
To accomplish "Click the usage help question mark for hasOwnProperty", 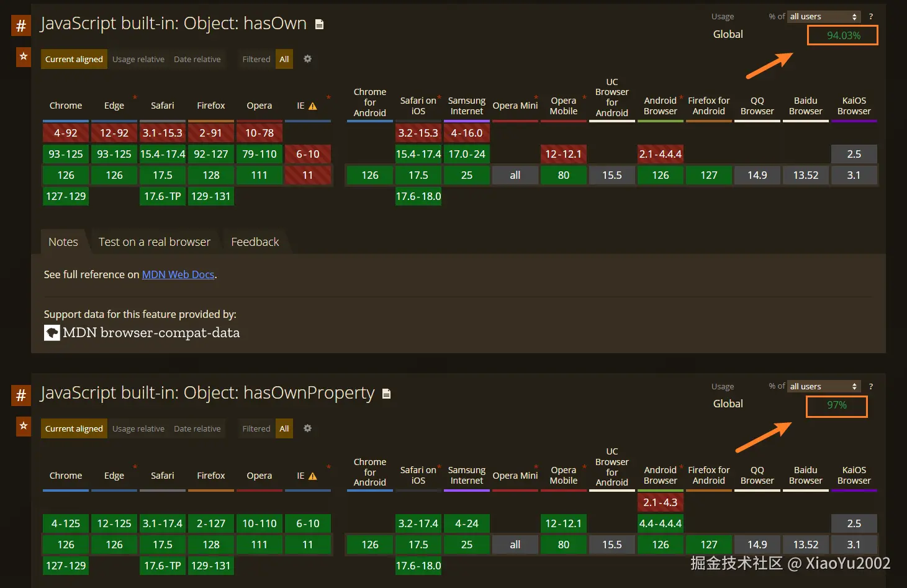I will point(870,386).
